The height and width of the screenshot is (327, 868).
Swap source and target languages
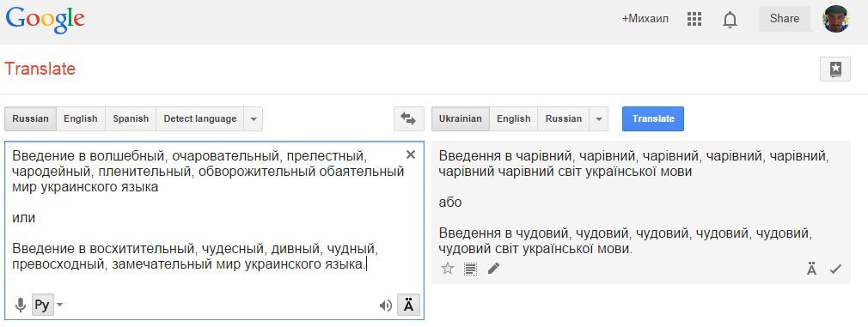[x=408, y=119]
